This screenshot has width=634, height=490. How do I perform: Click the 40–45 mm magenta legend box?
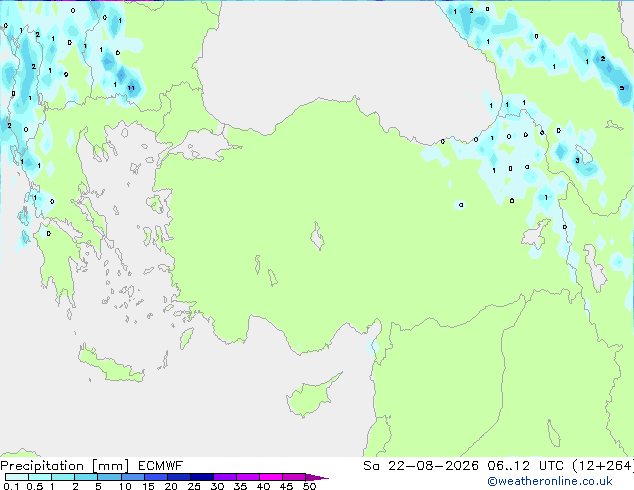(x=271, y=477)
